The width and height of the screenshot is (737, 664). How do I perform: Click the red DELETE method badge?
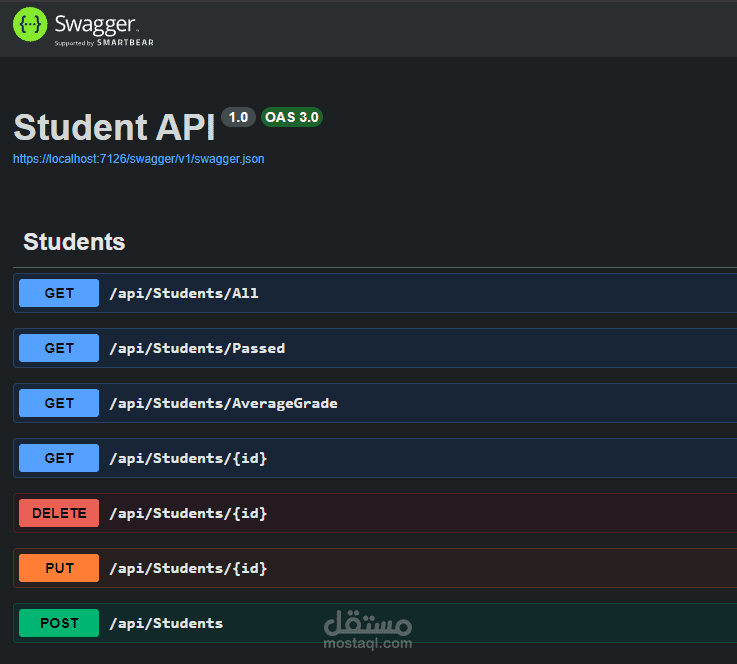coord(59,513)
